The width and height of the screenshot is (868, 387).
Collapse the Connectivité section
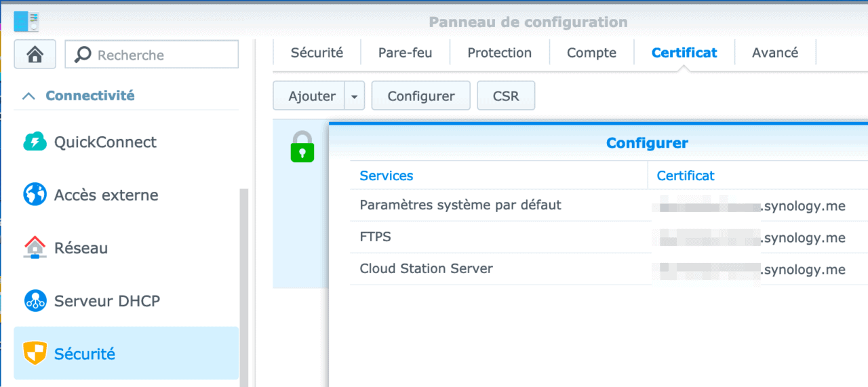coord(28,96)
